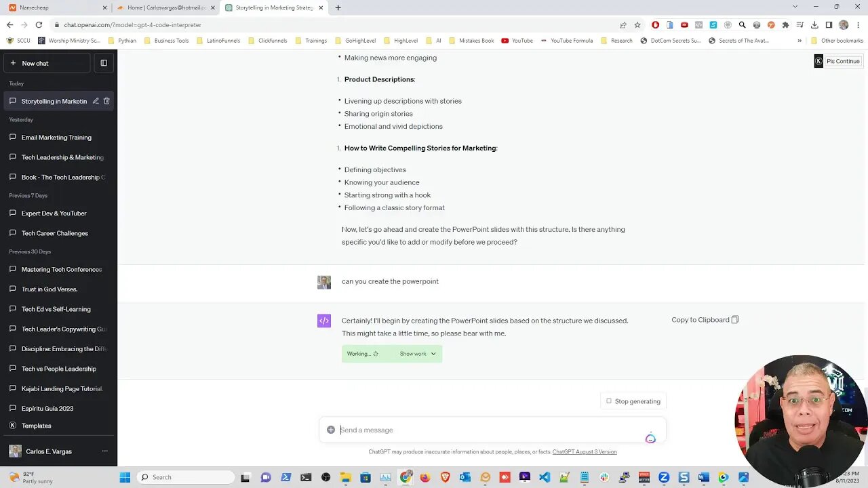Click the plus attach icon in message box
This screenshot has height=488, width=868.
(331, 430)
